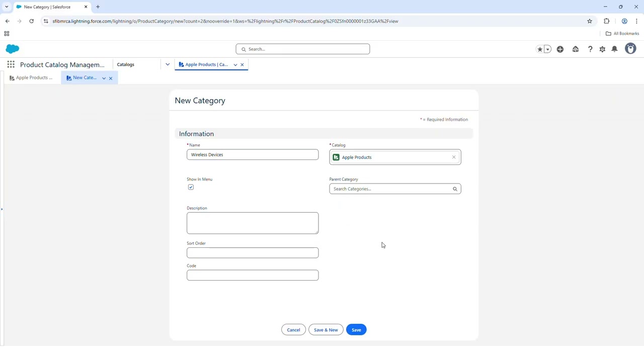
Task: Click the Parent Category search field
Action: pos(395,189)
